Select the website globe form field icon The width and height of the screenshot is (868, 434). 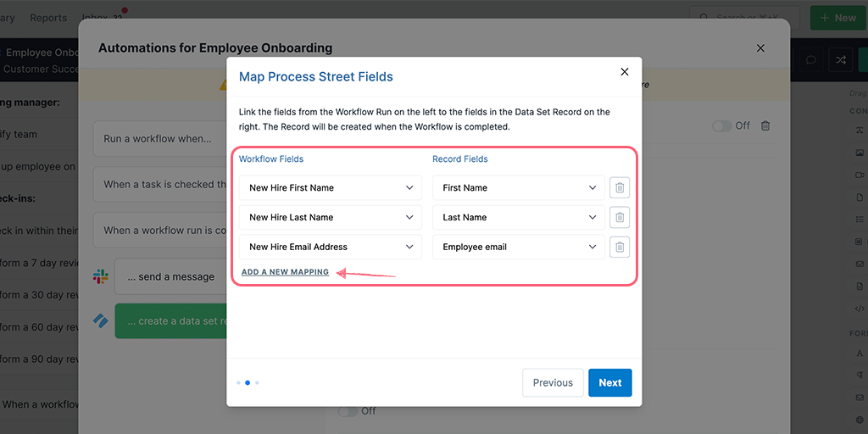860,420
